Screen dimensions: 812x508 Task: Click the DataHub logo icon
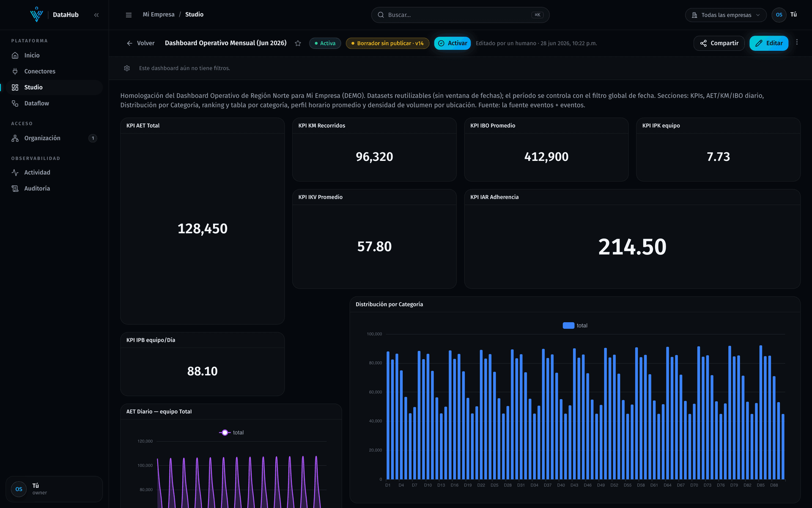click(x=36, y=14)
